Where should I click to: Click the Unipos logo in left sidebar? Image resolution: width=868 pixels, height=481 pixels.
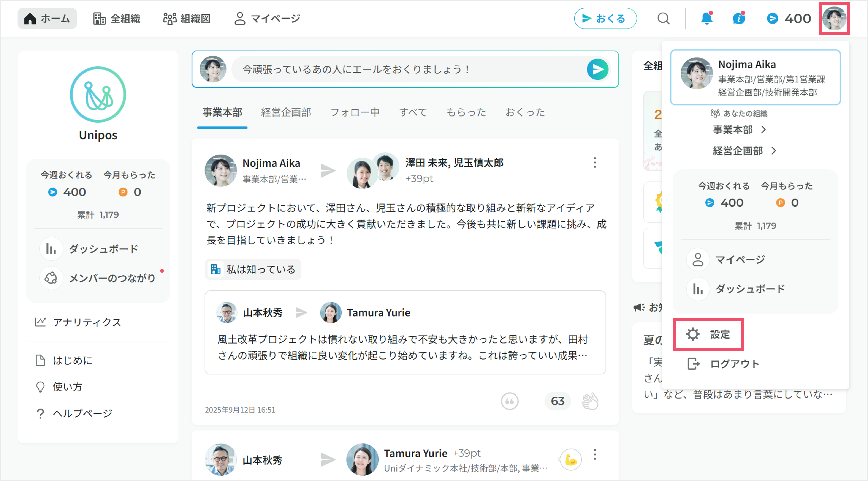(x=98, y=94)
